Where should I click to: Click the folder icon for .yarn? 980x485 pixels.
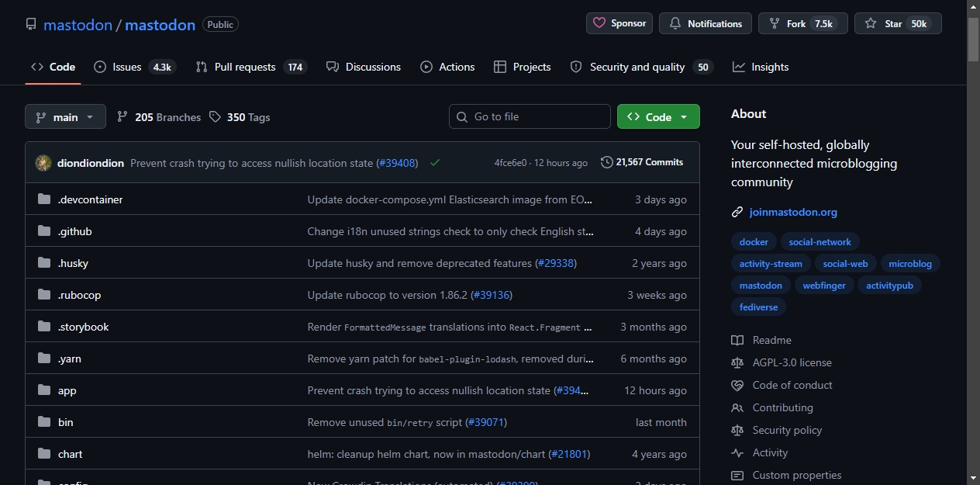point(44,359)
